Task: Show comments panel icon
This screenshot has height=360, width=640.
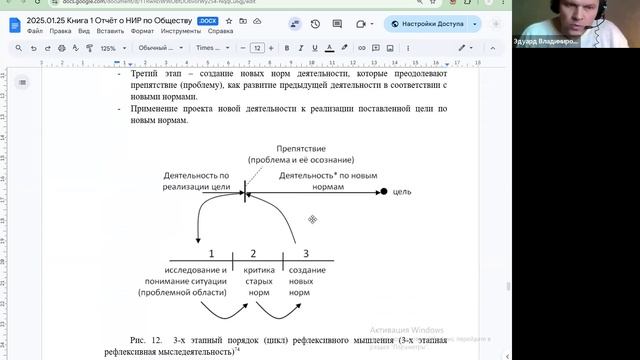Action: coord(337,24)
